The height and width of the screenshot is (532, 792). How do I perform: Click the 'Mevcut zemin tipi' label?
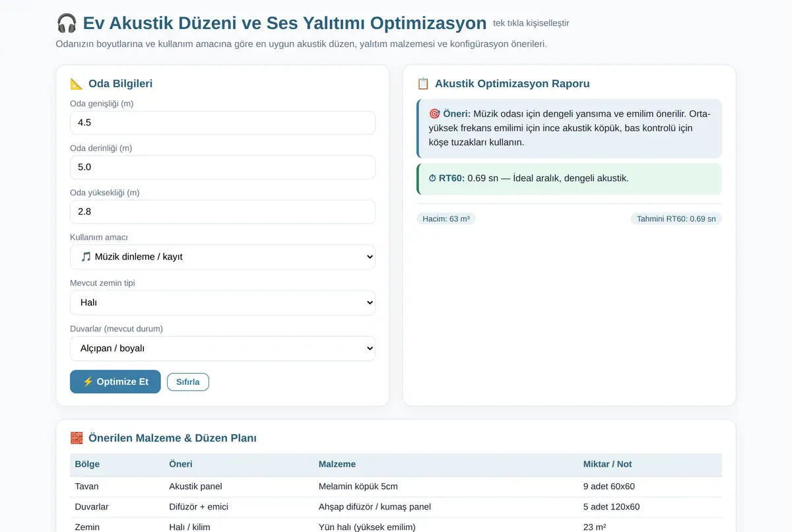point(102,283)
